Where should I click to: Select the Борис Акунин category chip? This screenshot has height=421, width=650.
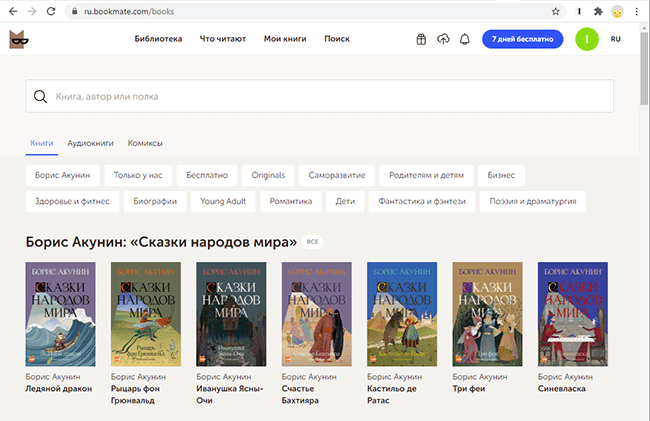(x=62, y=175)
